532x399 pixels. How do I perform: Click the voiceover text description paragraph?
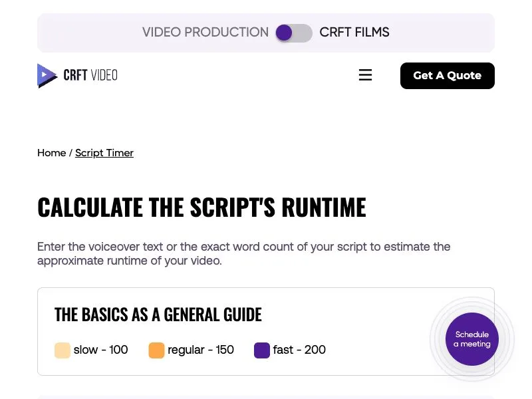(x=243, y=254)
